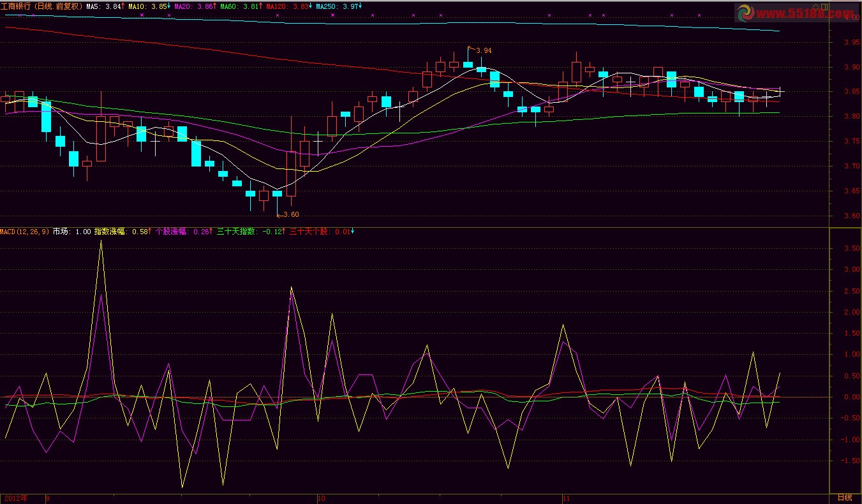Screen dimensions: 862x504
Task: Click the 市场: 1.00 value label
Action: (71, 232)
